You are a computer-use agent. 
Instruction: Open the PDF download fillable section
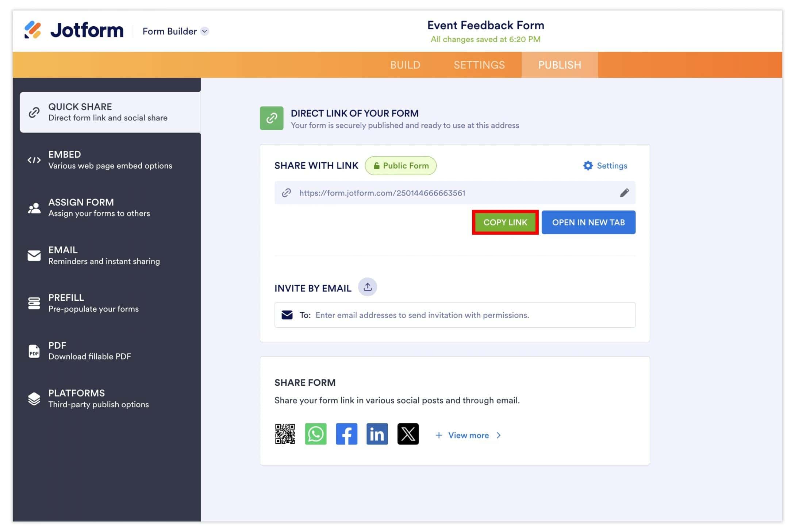click(89, 351)
